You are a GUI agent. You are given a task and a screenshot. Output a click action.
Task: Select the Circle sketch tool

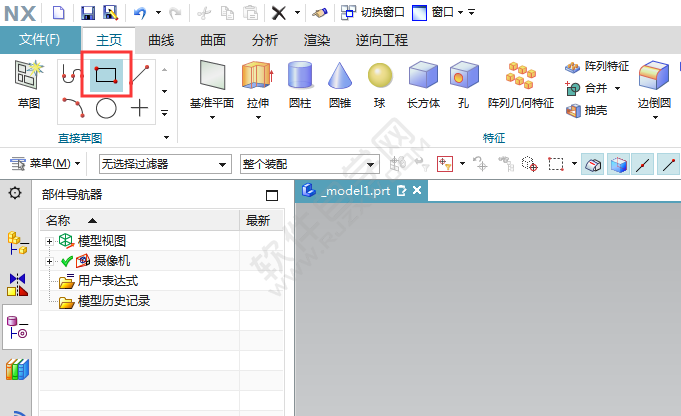click(106, 108)
